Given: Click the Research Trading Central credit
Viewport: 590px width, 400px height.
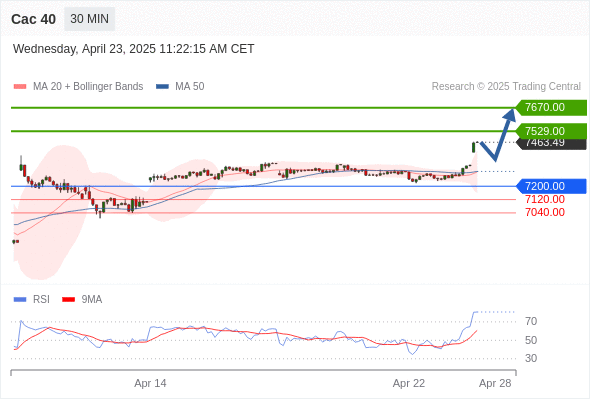Looking at the screenshot, I should click(506, 87).
